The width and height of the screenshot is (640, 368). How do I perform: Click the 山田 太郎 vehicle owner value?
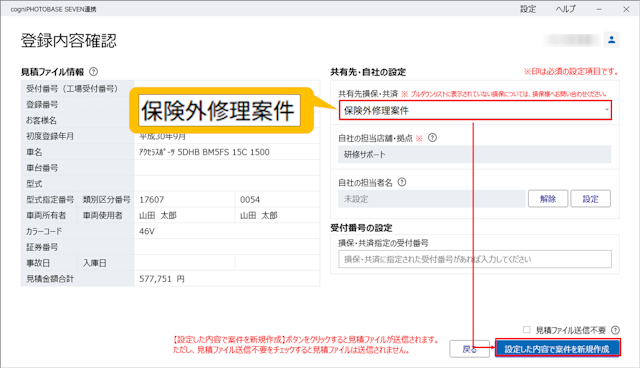tap(158, 215)
